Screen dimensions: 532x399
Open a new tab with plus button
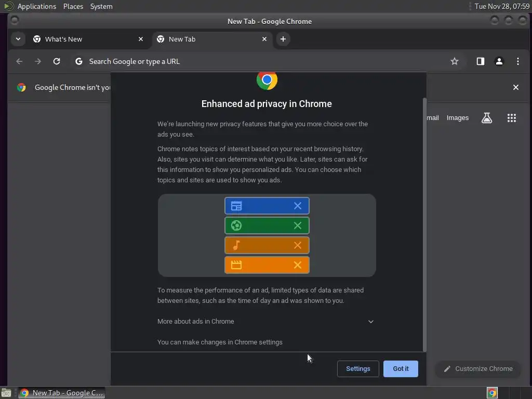point(283,39)
